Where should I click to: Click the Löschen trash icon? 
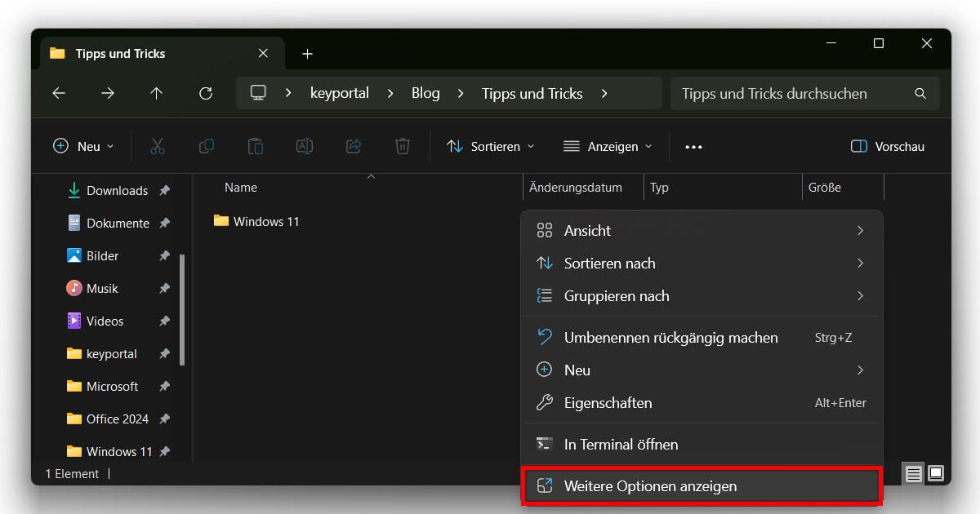(x=402, y=146)
